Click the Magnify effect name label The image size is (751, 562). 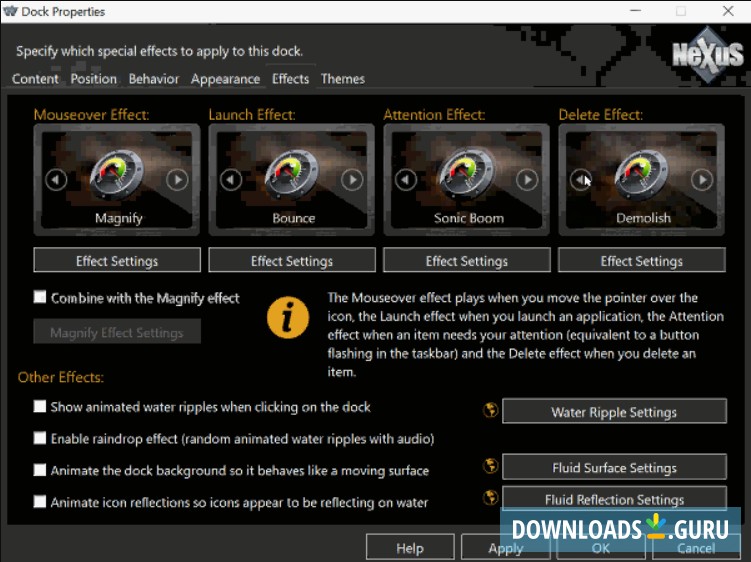point(119,218)
